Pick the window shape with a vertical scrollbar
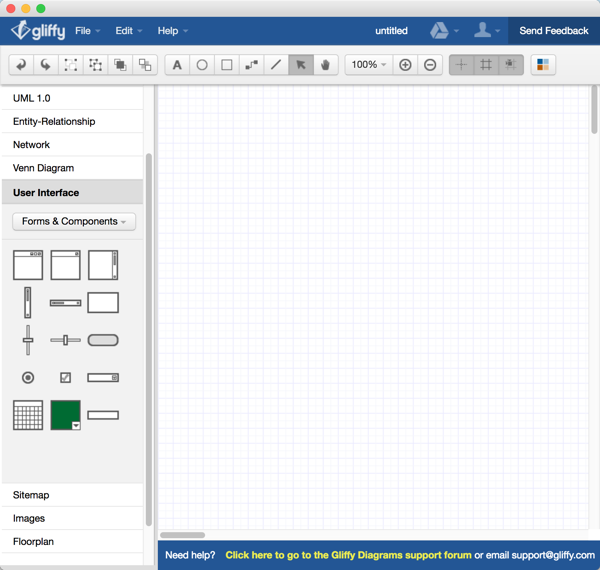Viewport: 600px width, 570px height. (x=103, y=265)
